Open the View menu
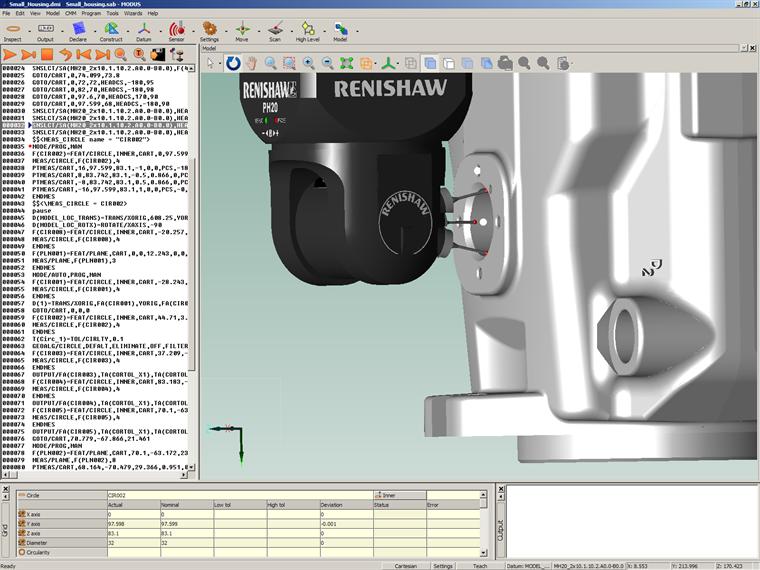Image resolution: width=760 pixels, height=570 pixels. click(x=35, y=14)
